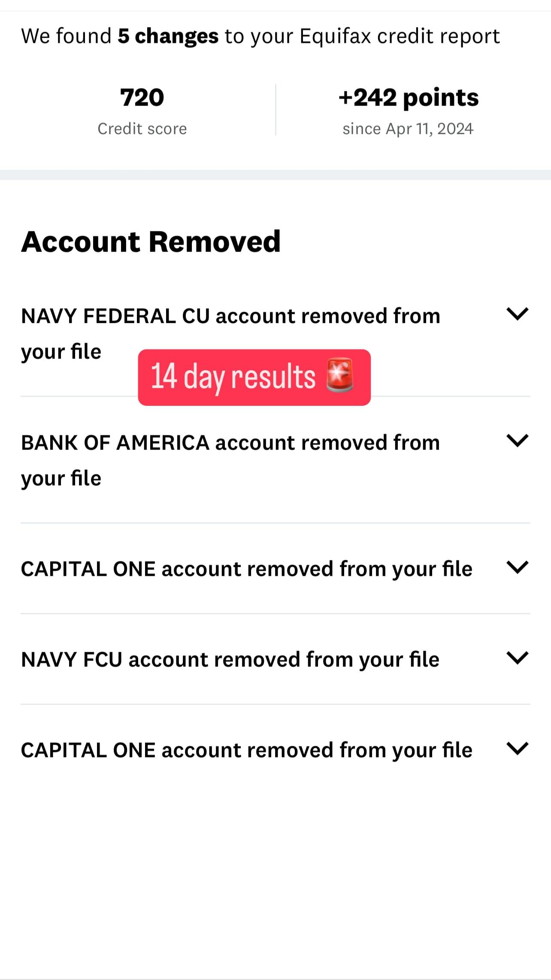The height and width of the screenshot is (980, 551).
Task: Select "BANK OF AMERICA account removed" text
Action: click(x=230, y=443)
